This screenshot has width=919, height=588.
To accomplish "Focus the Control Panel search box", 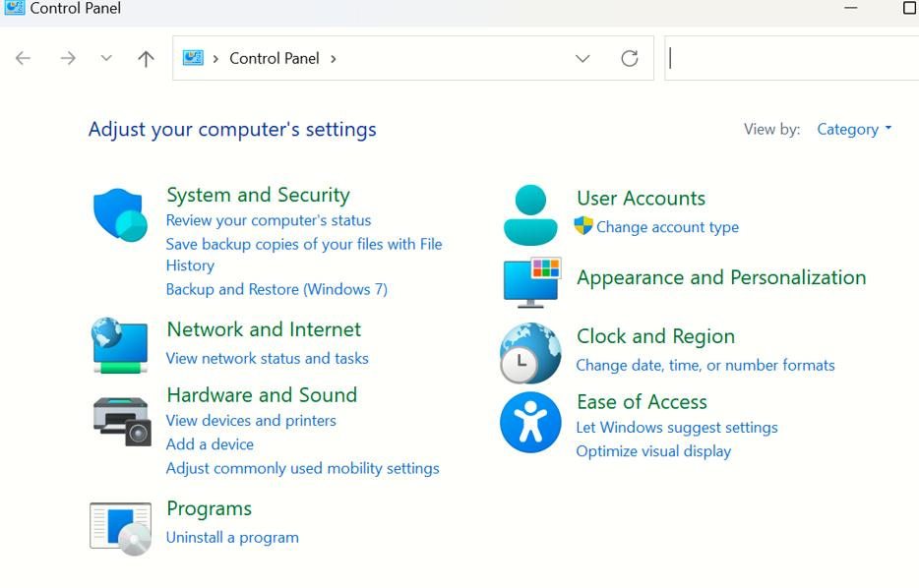I will pos(792,58).
